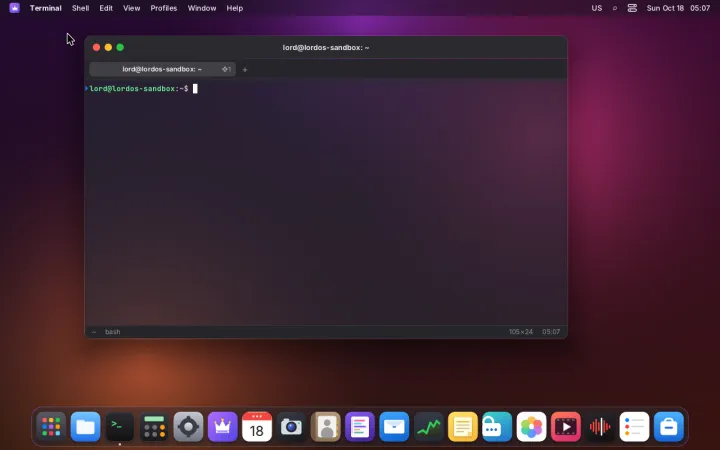Open the Edit menu
720x450 pixels.
[106, 8]
